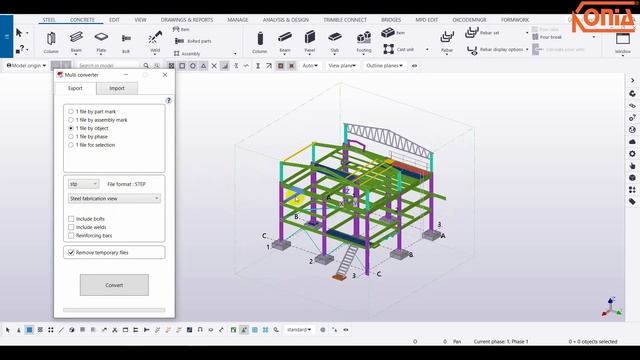Open the stp file format dropdown
Viewport: 640px width, 360px height.
83,184
